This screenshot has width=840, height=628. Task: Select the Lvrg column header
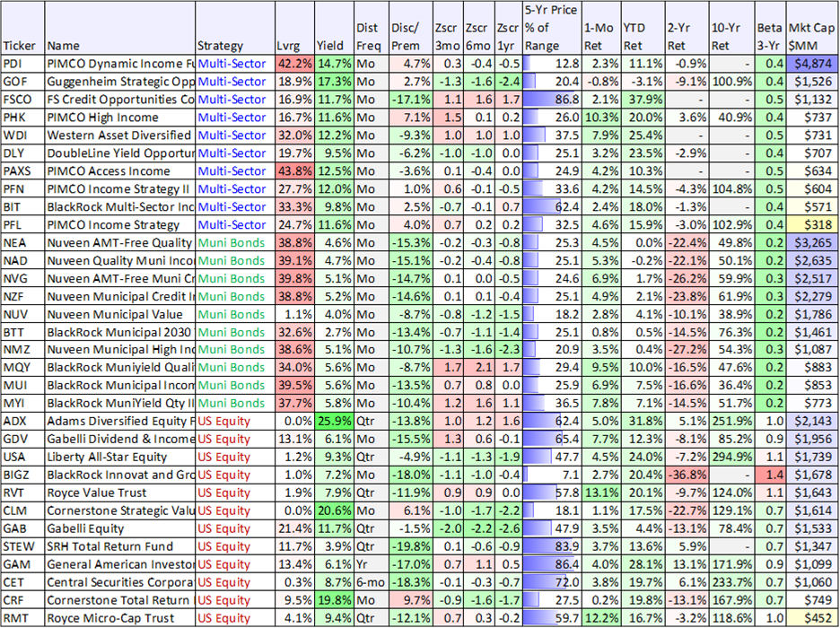pyautogui.click(x=294, y=28)
